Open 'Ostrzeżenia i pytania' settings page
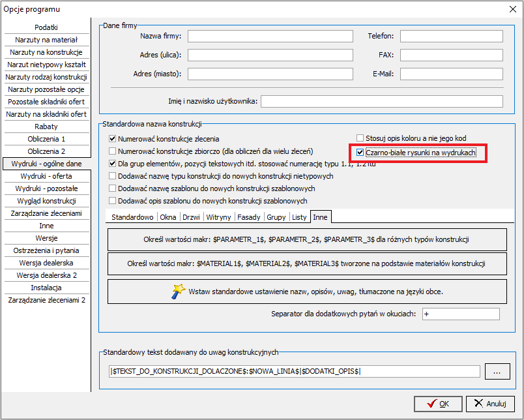524x420 pixels. [x=46, y=250]
